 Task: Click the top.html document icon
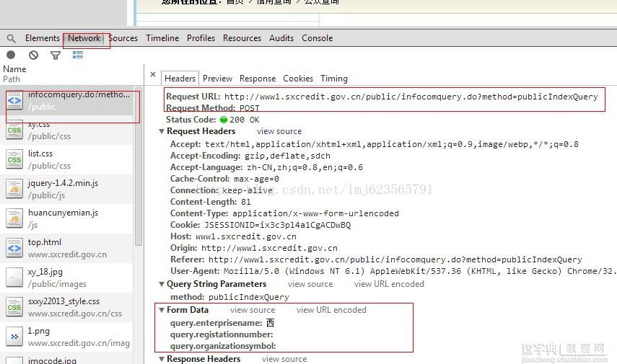point(14,248)
